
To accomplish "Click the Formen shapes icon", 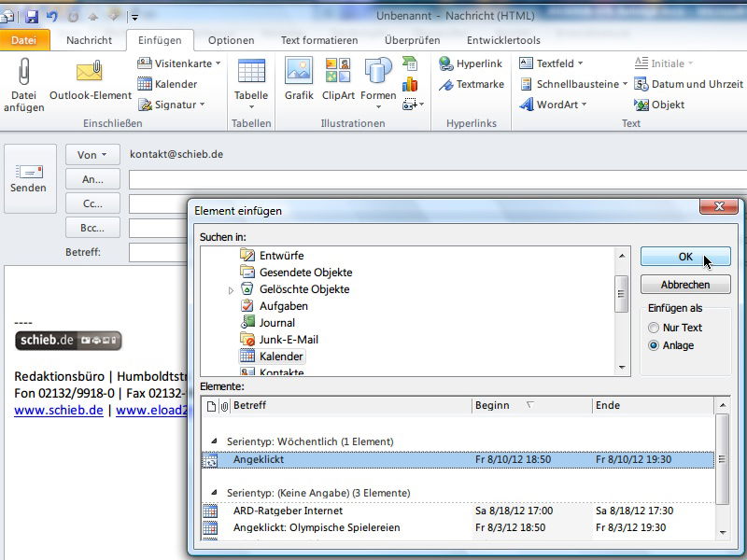I will click(x=378, y=71).
